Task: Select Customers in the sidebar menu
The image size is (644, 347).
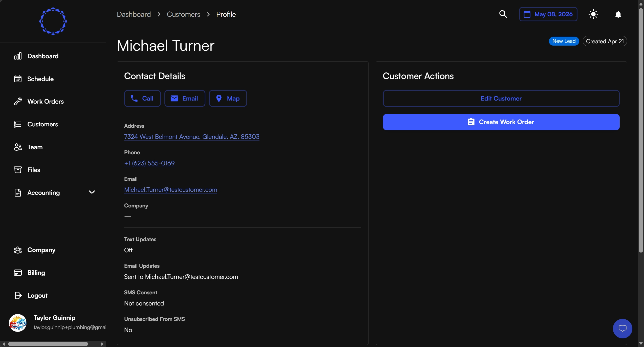Action: pyautogui.click(x=42, y=124)
